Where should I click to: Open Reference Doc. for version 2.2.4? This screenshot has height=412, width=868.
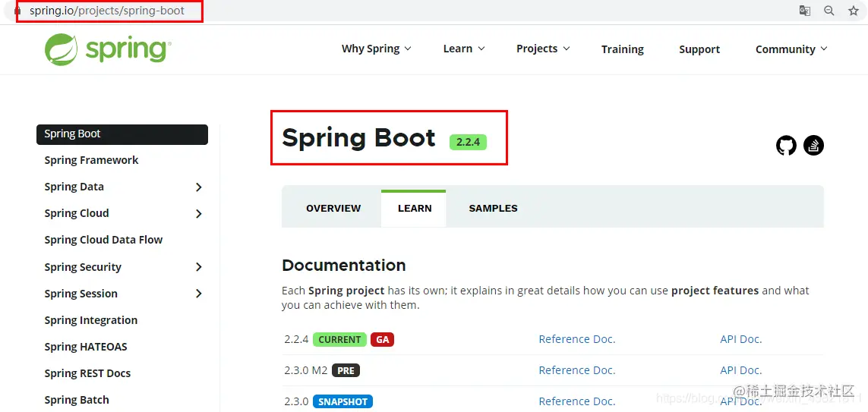pos(577,339)
